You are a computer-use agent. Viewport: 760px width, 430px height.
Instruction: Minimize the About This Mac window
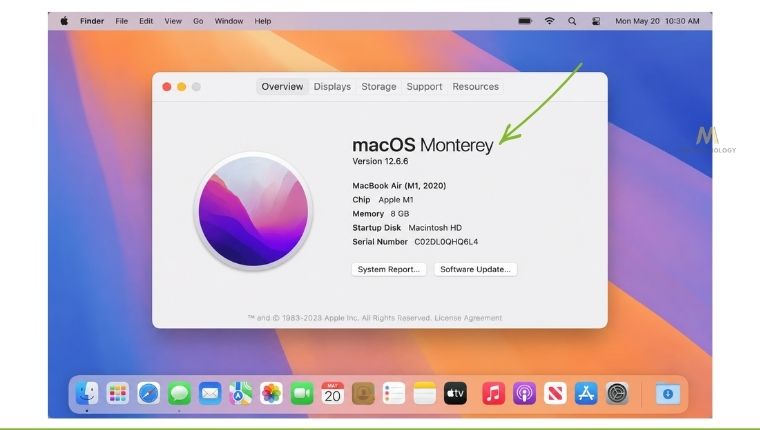pos(181,87)
